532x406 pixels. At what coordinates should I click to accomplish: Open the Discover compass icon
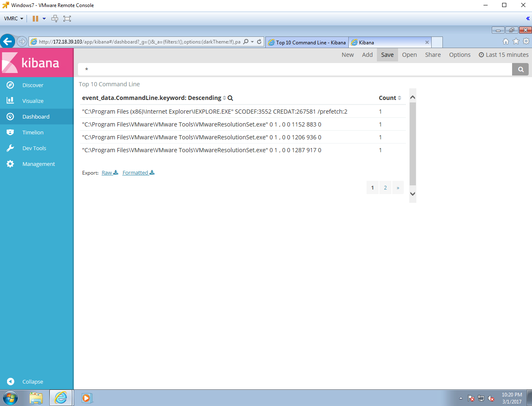coord(10,85)
